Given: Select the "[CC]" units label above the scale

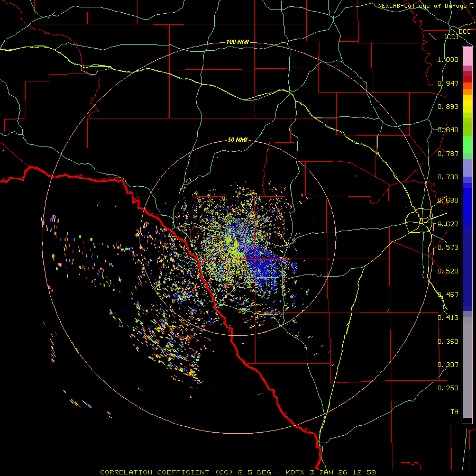Looking at the screenshot, I should point(452,36).
